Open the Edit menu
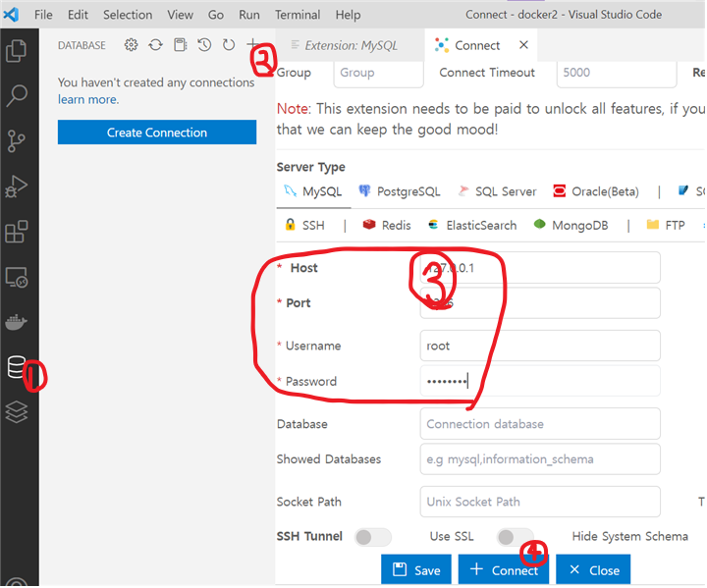 (78, 15)
